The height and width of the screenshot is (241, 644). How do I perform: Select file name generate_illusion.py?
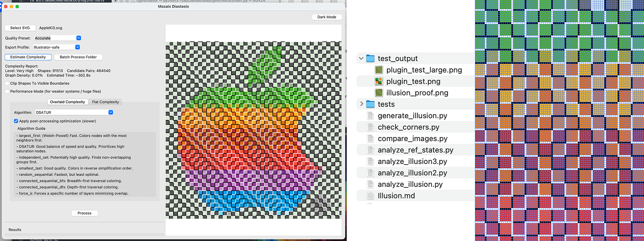coord(412,116)
